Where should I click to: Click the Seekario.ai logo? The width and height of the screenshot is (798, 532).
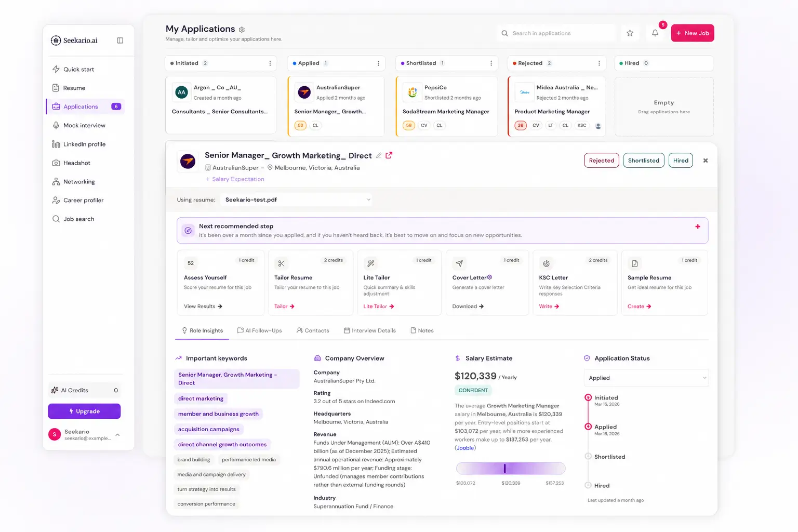[74, 41]
